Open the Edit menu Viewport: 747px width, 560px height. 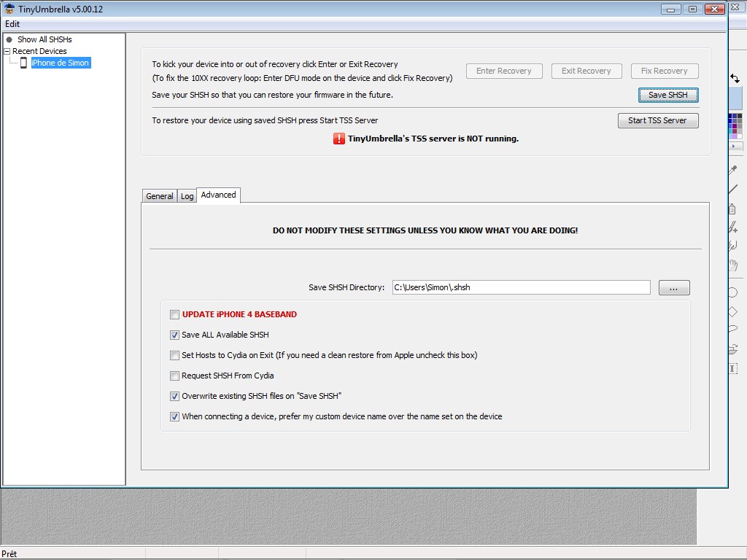12,24
